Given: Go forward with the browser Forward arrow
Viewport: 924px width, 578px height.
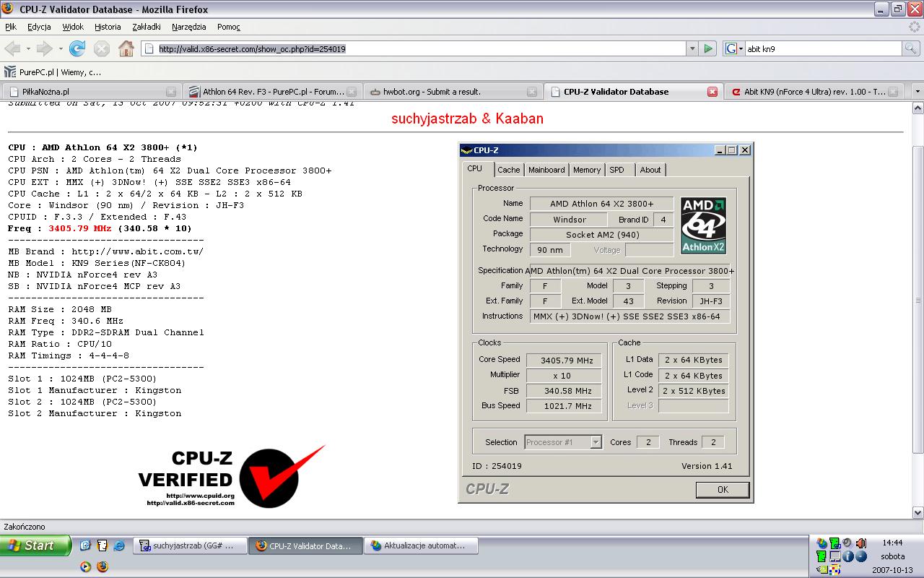Looking at the screenshot, I should coord(45,48).
